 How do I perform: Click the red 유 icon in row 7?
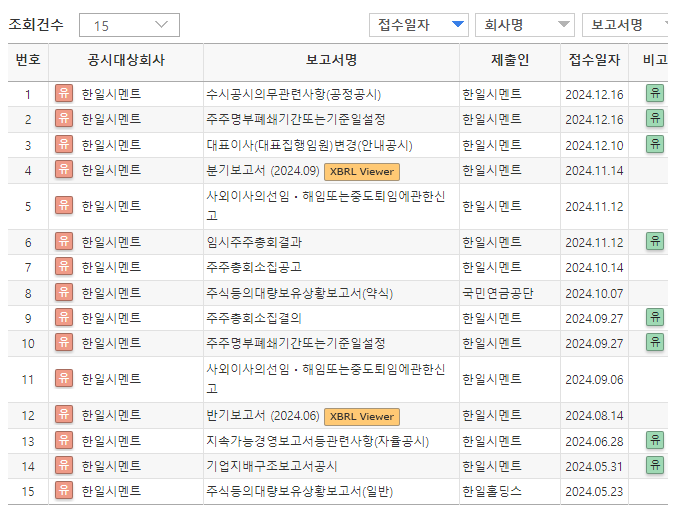click(64, 267)
